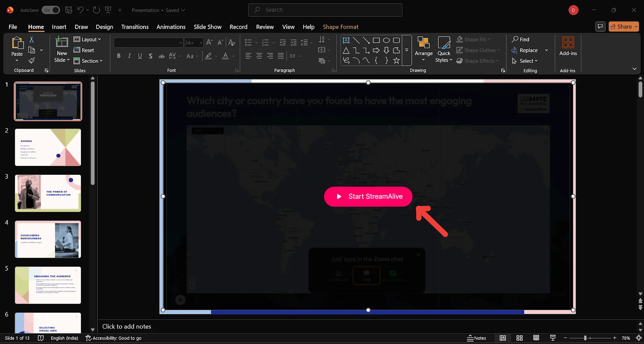Click the Format Painter brush
Screen dimensions: 644x344
(x=31, y=60)
